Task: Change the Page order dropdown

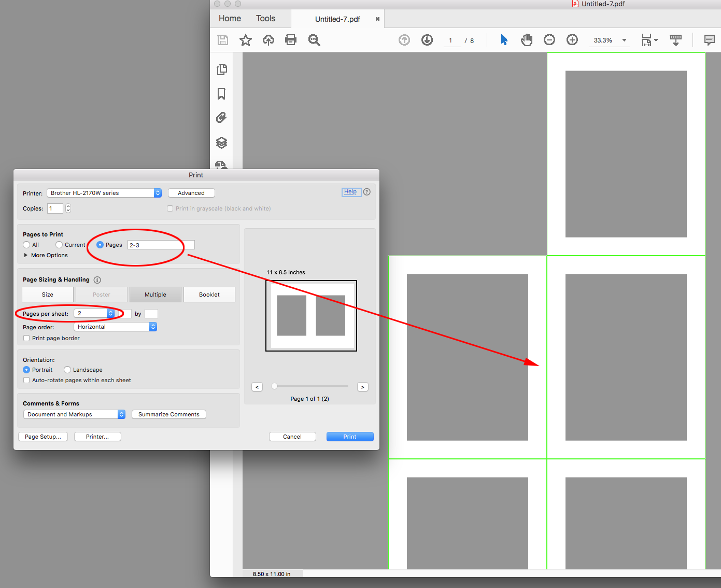Action: pos(115,326)
